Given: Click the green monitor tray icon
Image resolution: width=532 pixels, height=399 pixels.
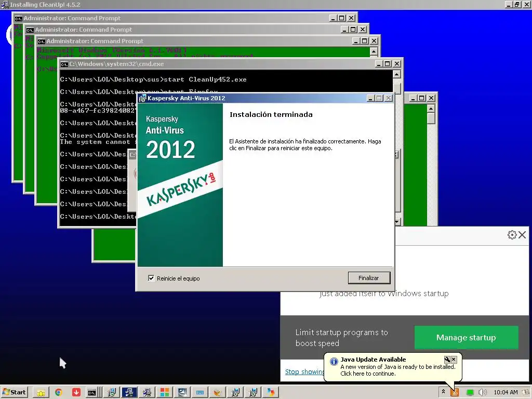Looking at the screenshot, I should click(x=470, y=393).
